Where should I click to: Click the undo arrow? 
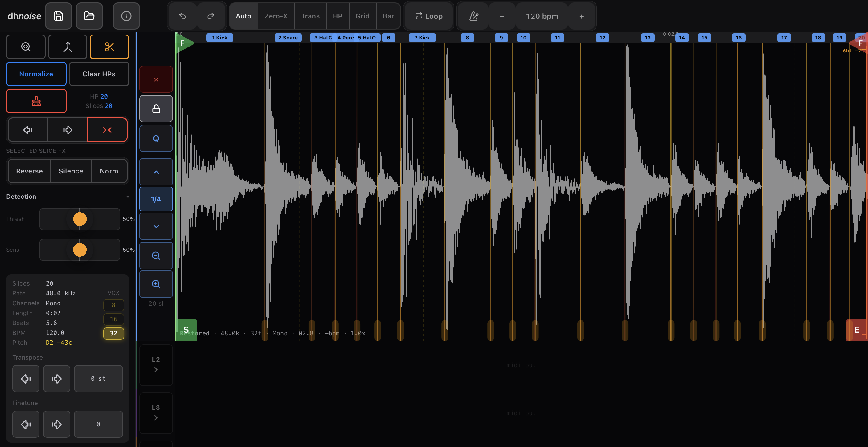point(182,16)
